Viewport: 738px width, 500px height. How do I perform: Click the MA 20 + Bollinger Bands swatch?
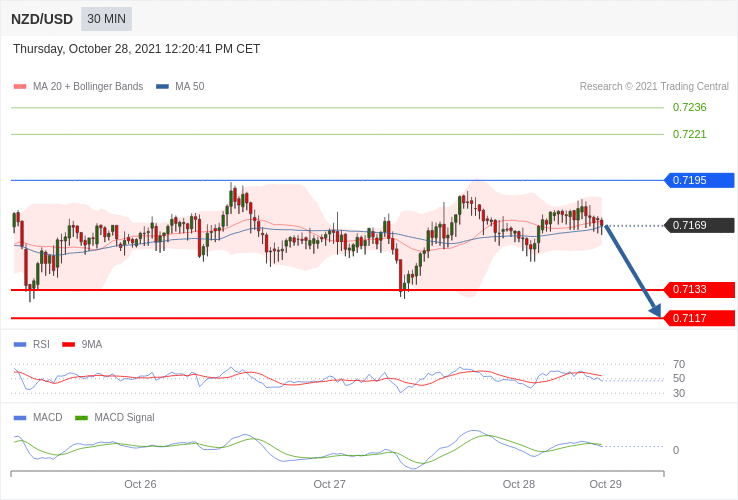point(20,87)
